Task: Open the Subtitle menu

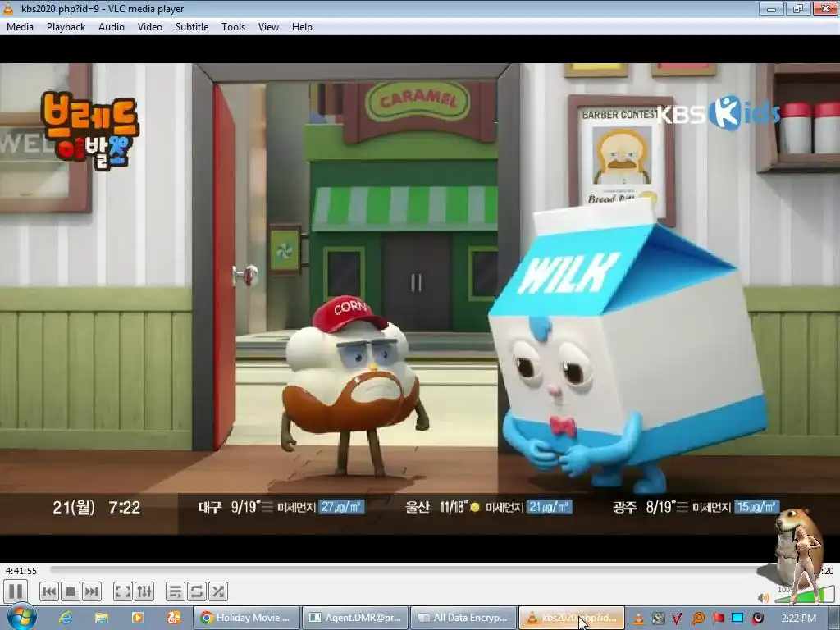Action: click(192, 27)
